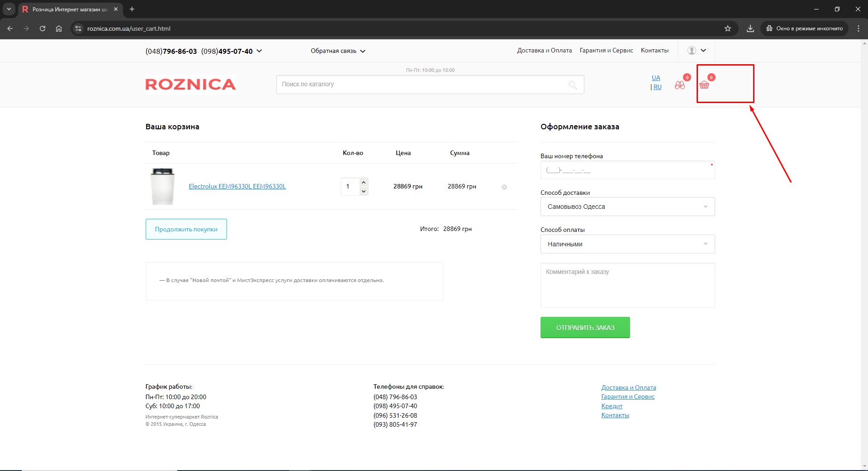Open Контакты in top menu
Image resolution: width=868 pixels, height=471 pixels.
coord(655,51)
